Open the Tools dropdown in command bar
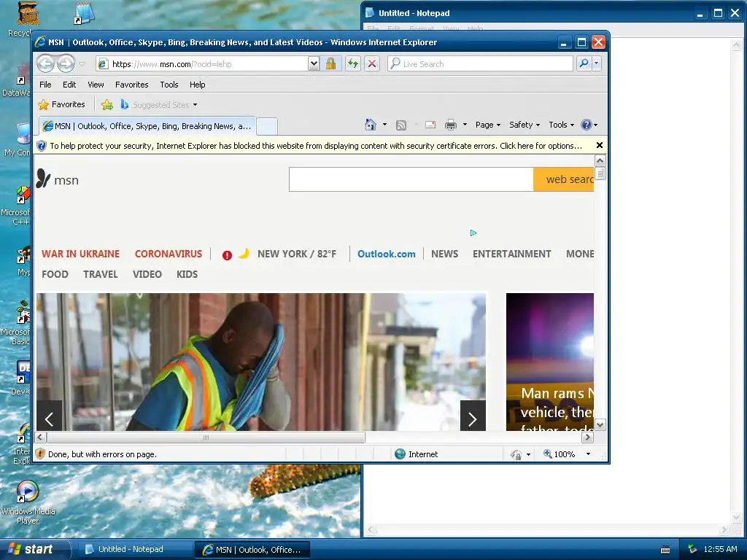This screenshot has height=560, width=747. [x=561, y=125]
